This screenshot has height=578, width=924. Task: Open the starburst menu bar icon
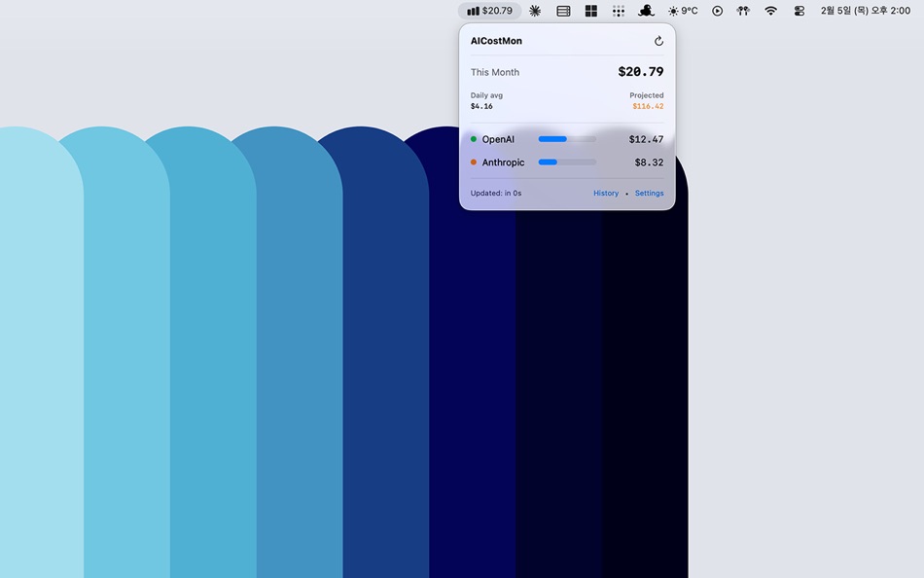pyautogui.click(x=535, y=11)
